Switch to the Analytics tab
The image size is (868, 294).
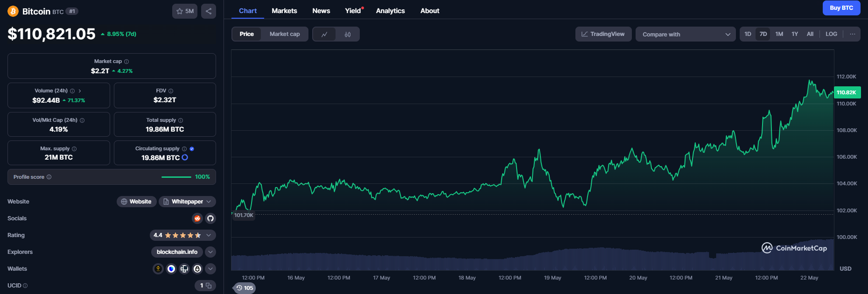[x=390, y=11]
